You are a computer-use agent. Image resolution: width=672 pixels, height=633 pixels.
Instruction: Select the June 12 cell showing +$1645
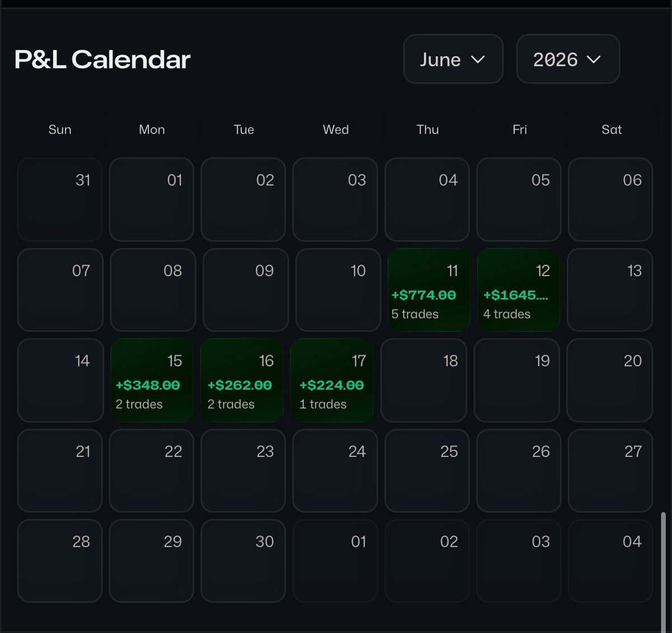pos(519,290)
